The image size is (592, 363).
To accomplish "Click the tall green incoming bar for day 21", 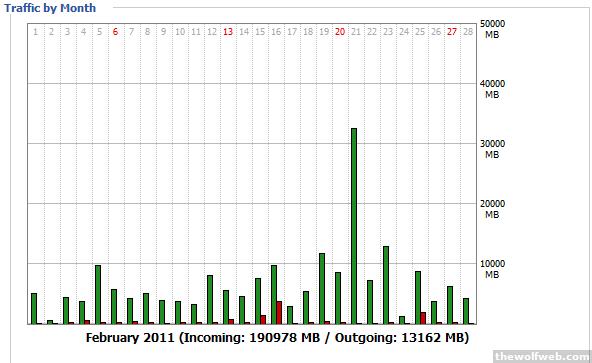I will pos(354,226).
